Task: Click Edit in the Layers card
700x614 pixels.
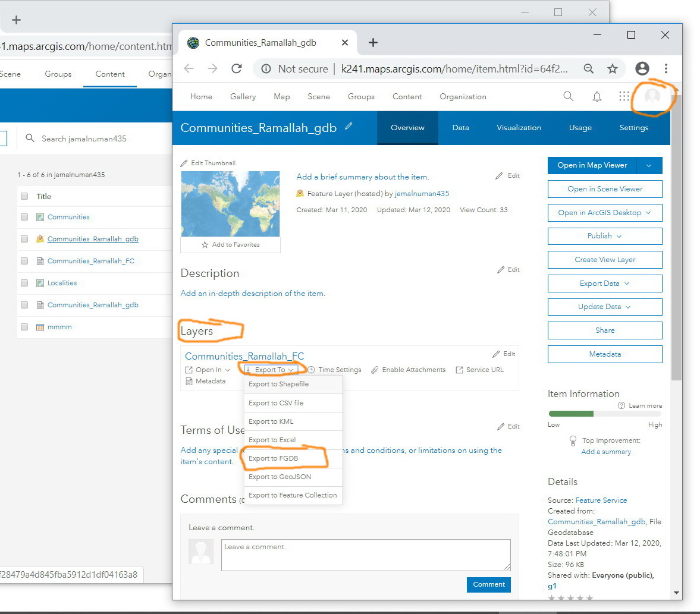Action: pyautogui.click(x=504, y=354)
